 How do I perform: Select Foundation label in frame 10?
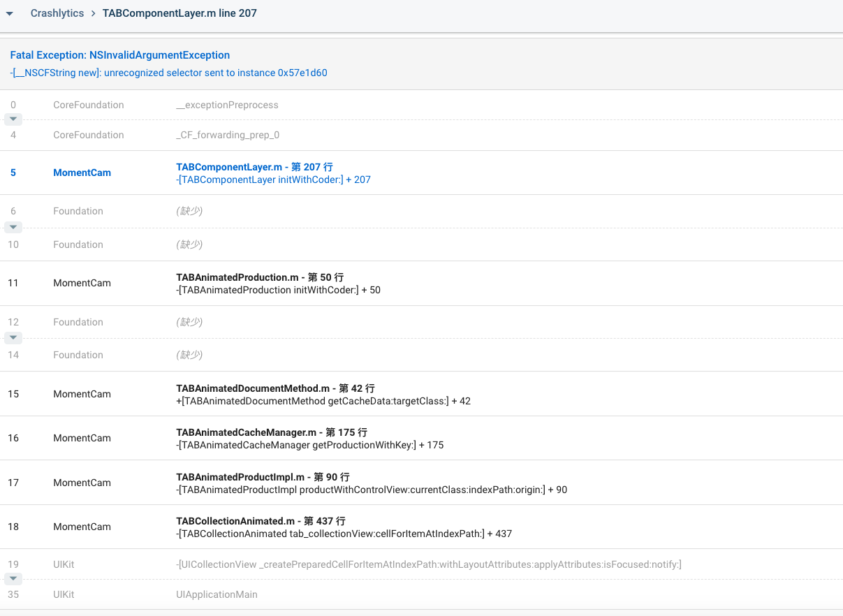(x=78, y=244)
